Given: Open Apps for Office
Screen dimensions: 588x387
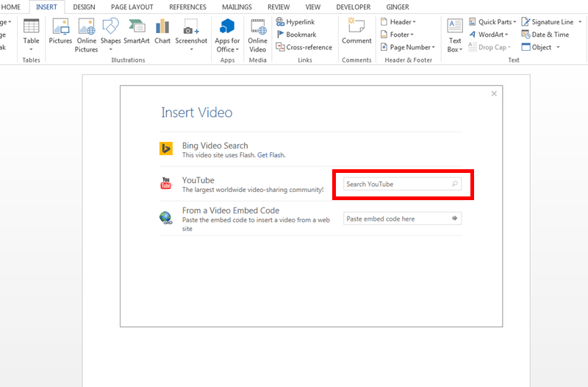Looking at the screenshot, I should pos(227,35).
